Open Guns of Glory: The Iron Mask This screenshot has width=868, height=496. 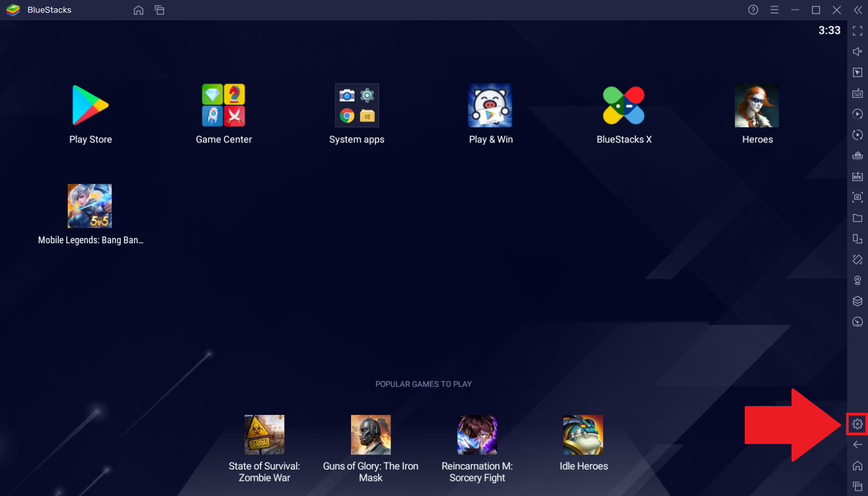371,435
